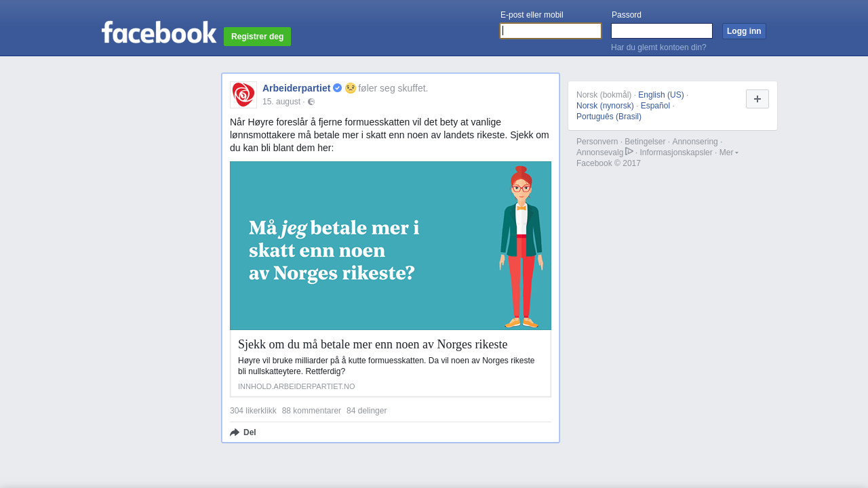
Task: Click 304 likerklikk count
Action: pyautogui.click(x=253, y=411)
